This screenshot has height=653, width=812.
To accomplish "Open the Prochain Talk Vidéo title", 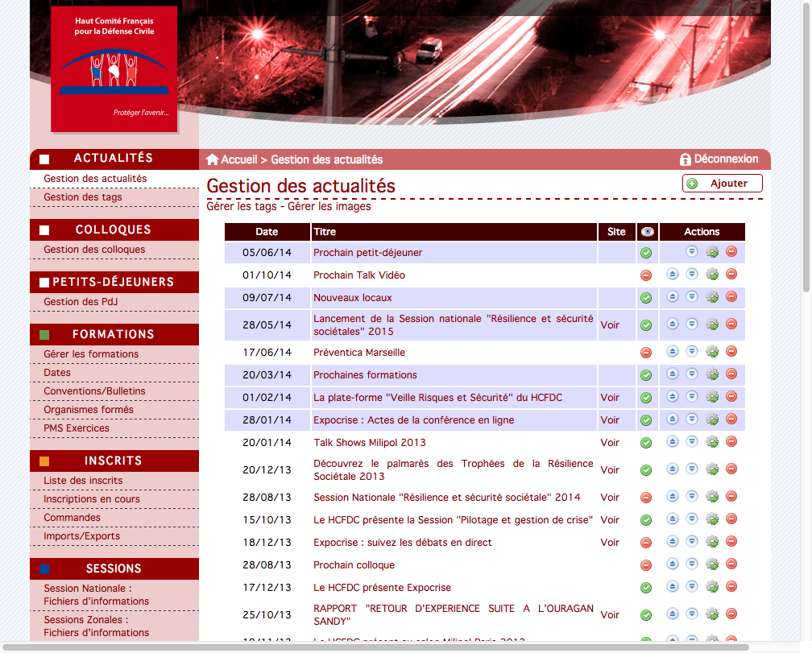I will click(359, 275).
